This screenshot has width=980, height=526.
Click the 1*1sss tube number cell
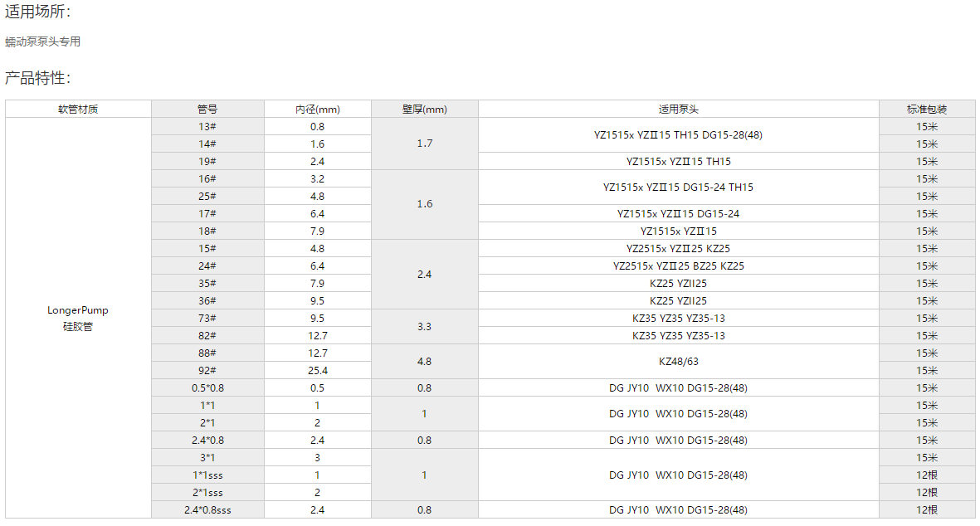[x=207, y=475]
